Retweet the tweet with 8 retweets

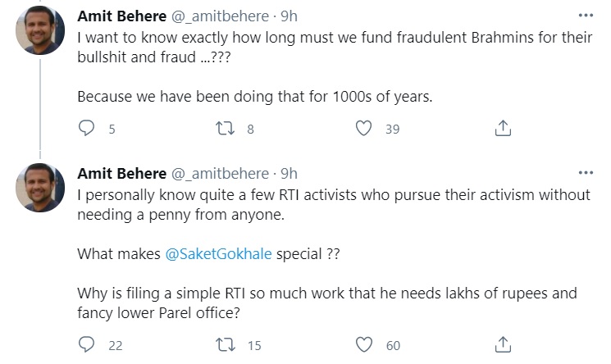(224, 129)
